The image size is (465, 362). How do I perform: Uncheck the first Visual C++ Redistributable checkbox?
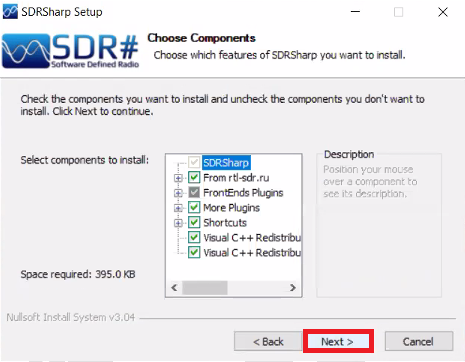pos(194,237)
